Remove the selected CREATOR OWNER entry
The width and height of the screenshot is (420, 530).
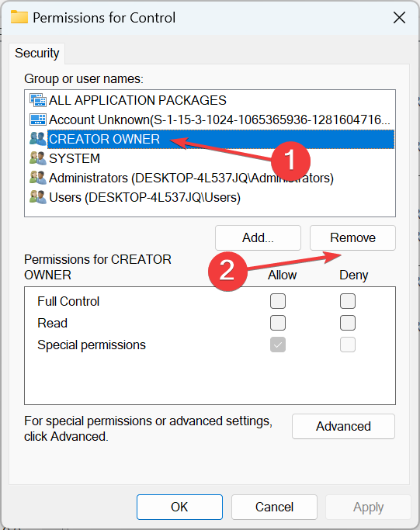pyautogui.click(x=352, y=238)
